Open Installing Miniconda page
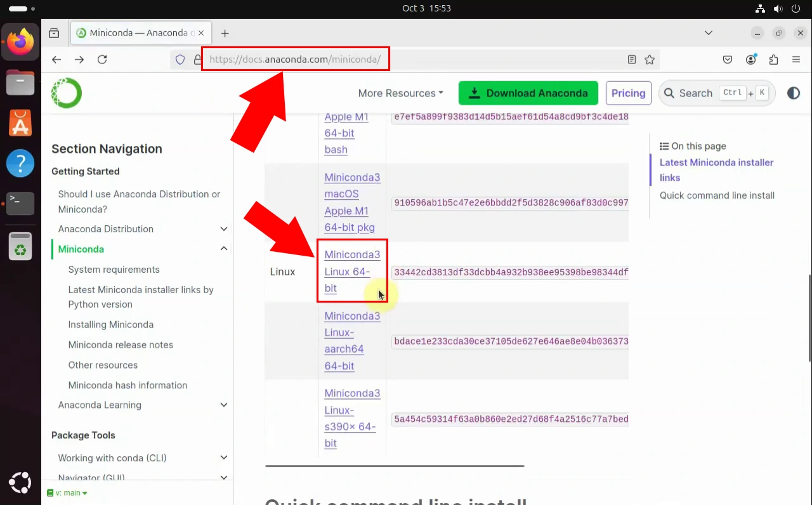This screenshot has width=812, height=505. 110,325
